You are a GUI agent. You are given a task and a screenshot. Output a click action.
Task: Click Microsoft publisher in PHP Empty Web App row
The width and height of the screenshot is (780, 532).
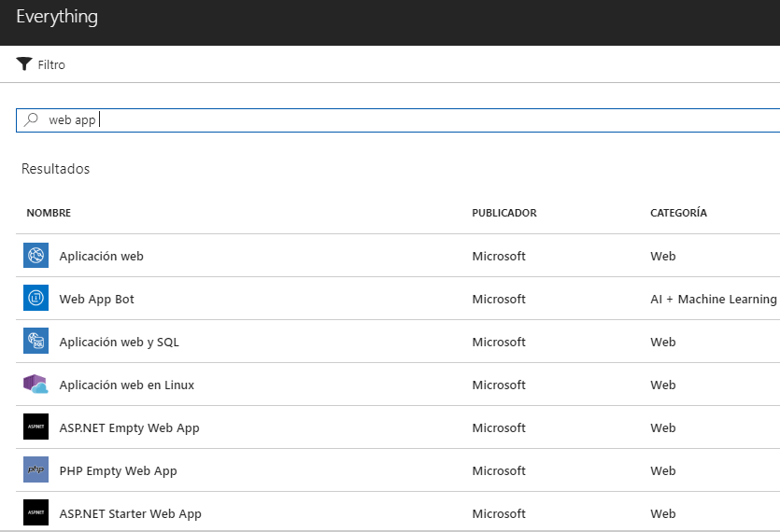tap(499, 470)
